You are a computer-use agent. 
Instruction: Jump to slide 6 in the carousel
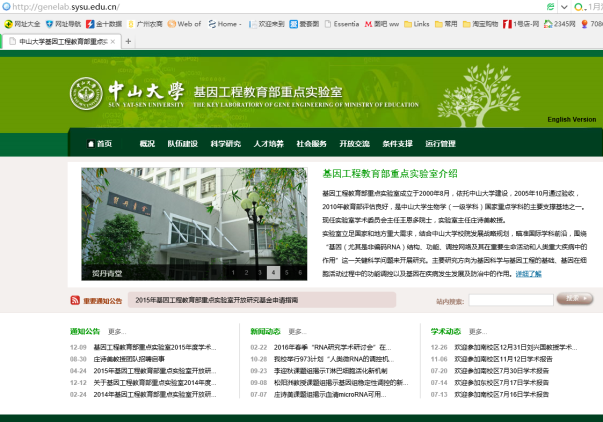click(299, 272)
